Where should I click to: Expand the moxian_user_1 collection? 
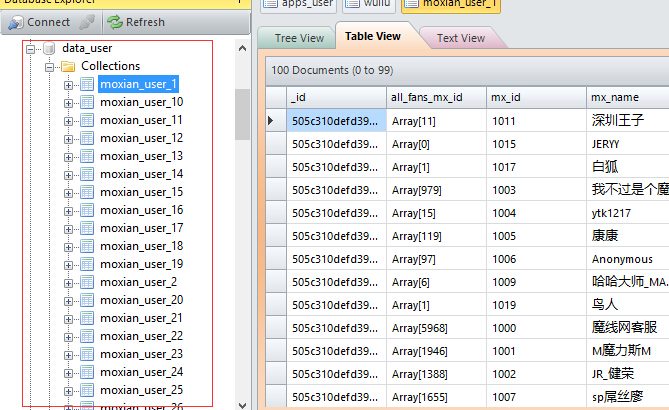coord(68,85)
